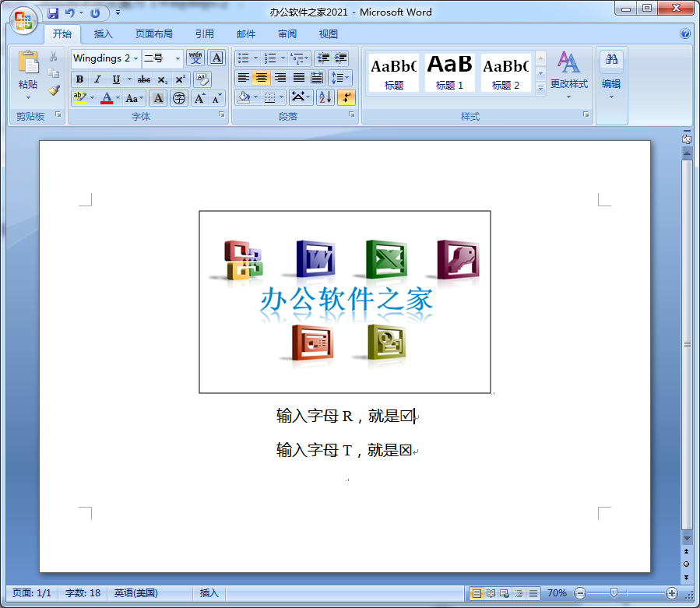
Task: Apply the 标题 2 style
Action: 506,72
